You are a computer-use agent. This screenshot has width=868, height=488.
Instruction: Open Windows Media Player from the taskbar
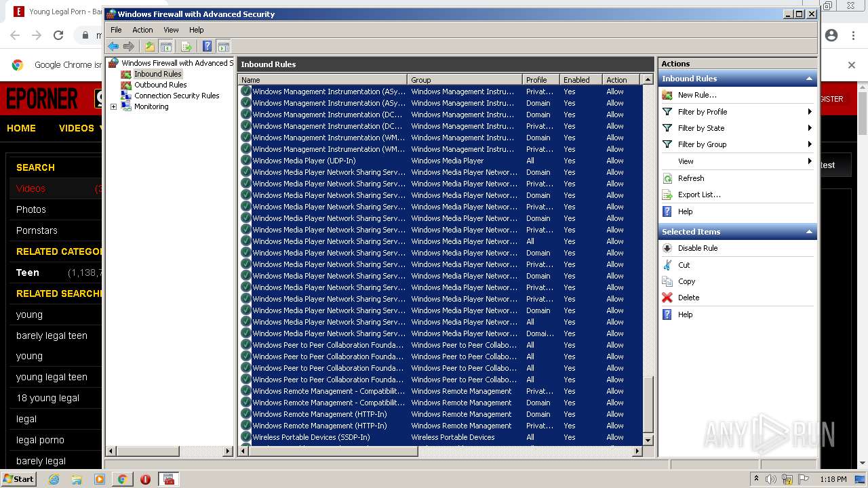100,479
